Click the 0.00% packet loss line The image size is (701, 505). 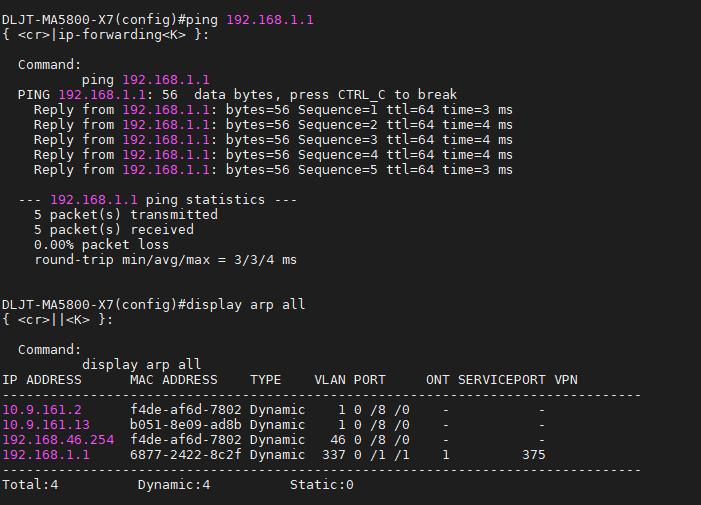(101, 245)
